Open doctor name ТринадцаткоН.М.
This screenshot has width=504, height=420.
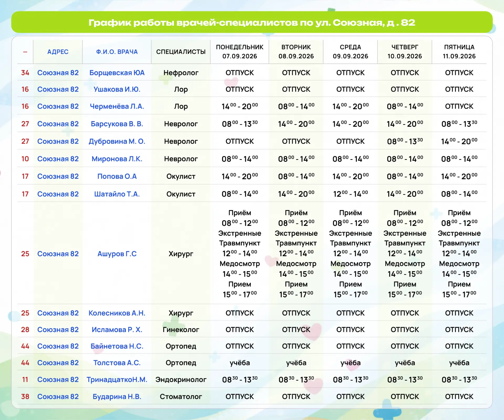click(117, 380)
